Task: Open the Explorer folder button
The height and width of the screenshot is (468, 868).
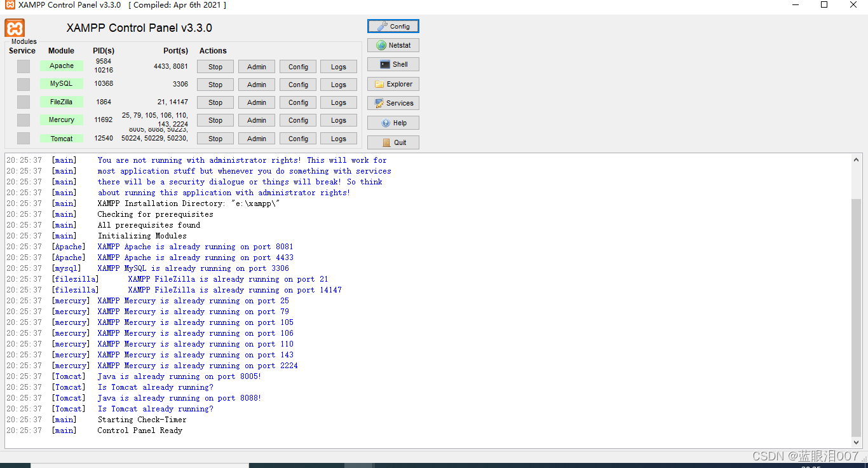Action: pyautogui.click(x=393, y=84)
